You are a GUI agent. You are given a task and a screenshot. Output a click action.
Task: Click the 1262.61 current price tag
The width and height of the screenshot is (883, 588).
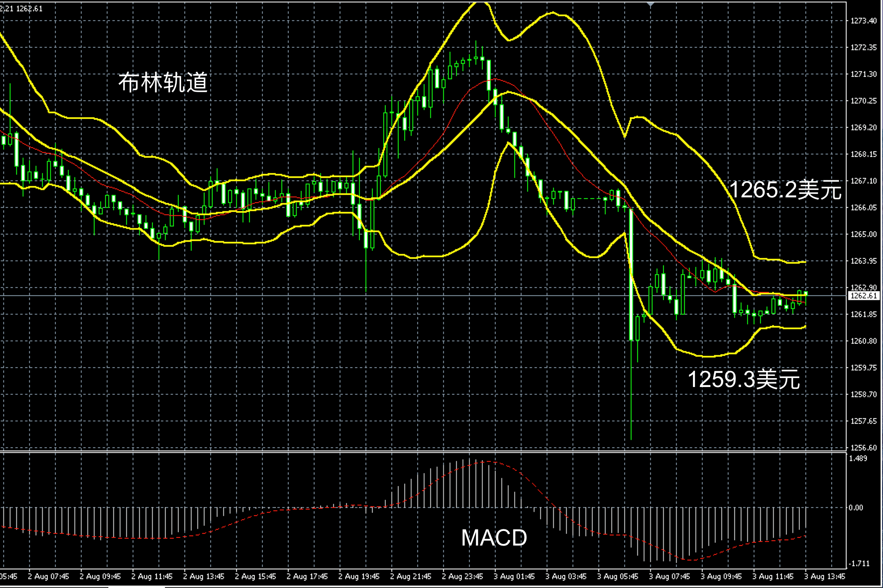(x=864, y=296)
